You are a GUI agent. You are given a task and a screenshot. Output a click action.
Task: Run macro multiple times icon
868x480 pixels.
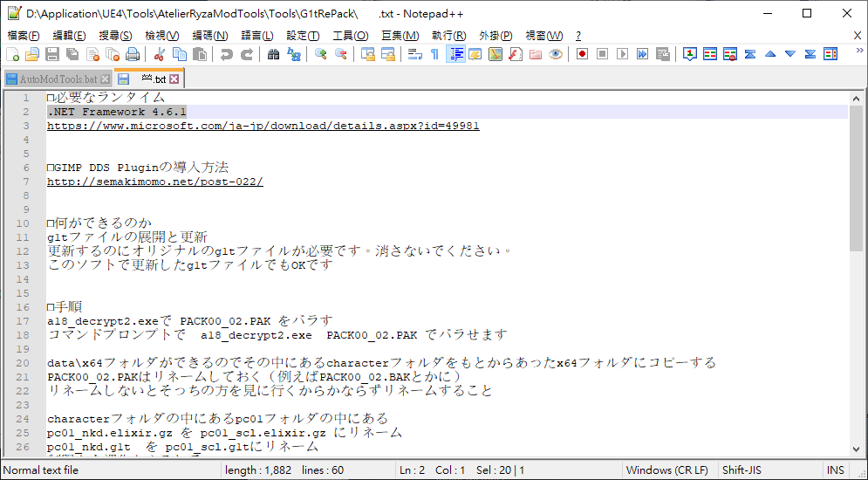642,54
